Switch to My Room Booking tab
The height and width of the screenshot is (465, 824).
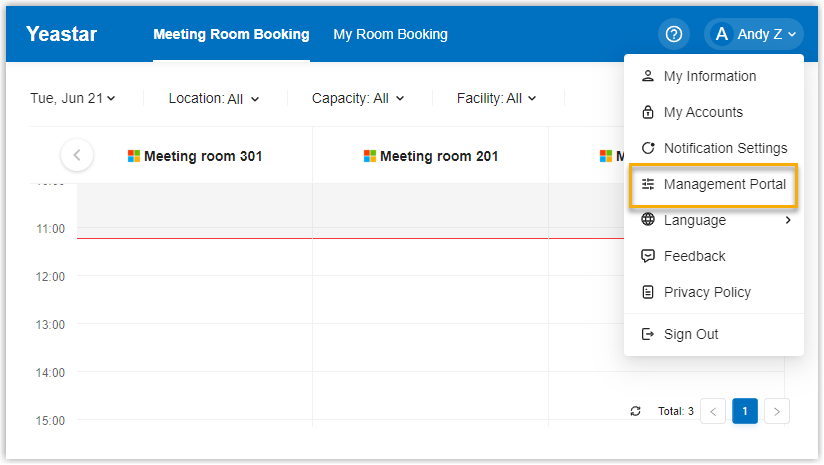pyautogui.click(x=390, y=34)
